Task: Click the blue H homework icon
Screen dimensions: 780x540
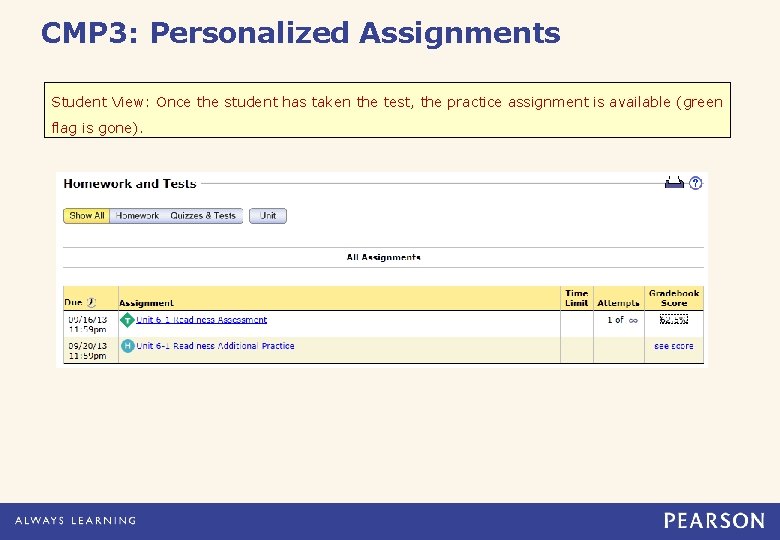Action: (127, 346)
